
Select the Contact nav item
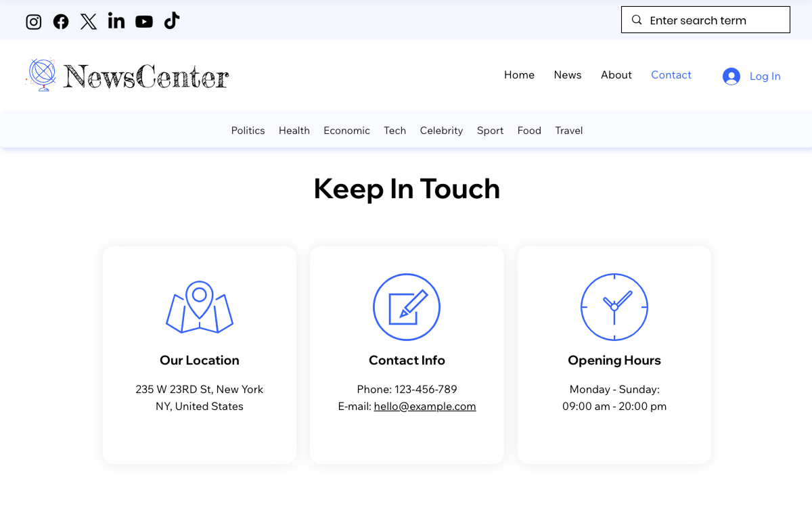point(671,75)
